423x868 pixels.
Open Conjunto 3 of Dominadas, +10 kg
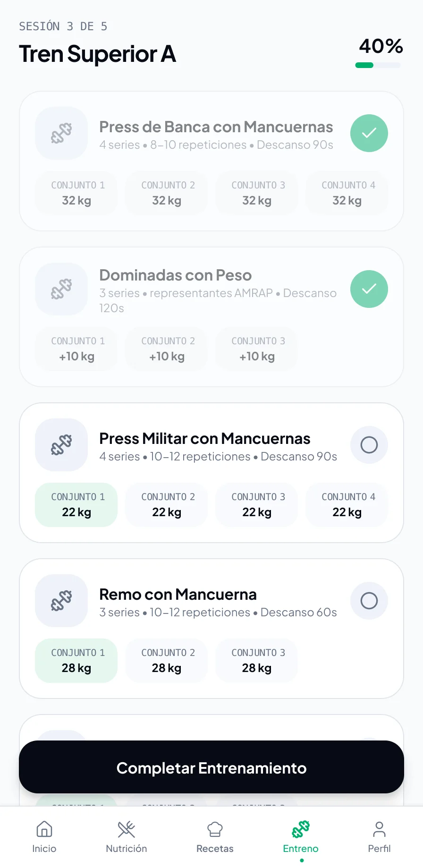(x=257, y=349)
